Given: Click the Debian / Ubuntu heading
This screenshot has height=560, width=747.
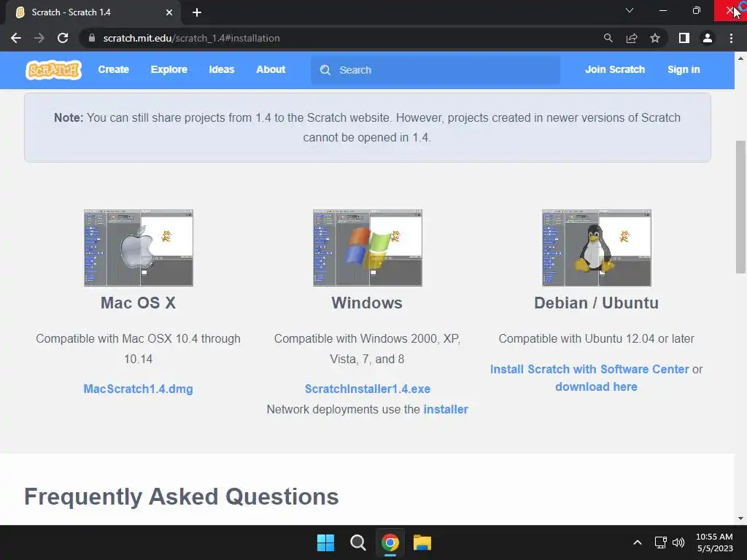Looking at the screenshot, I should [597, 303].
